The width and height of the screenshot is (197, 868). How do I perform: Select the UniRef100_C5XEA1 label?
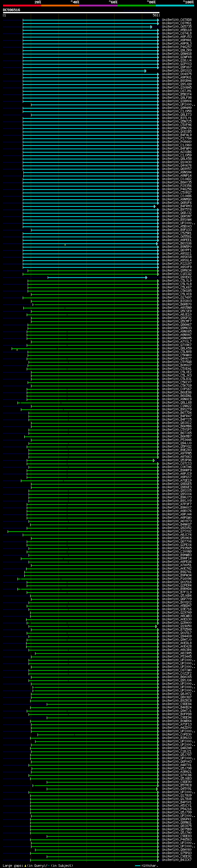click(x=176, y=369)
